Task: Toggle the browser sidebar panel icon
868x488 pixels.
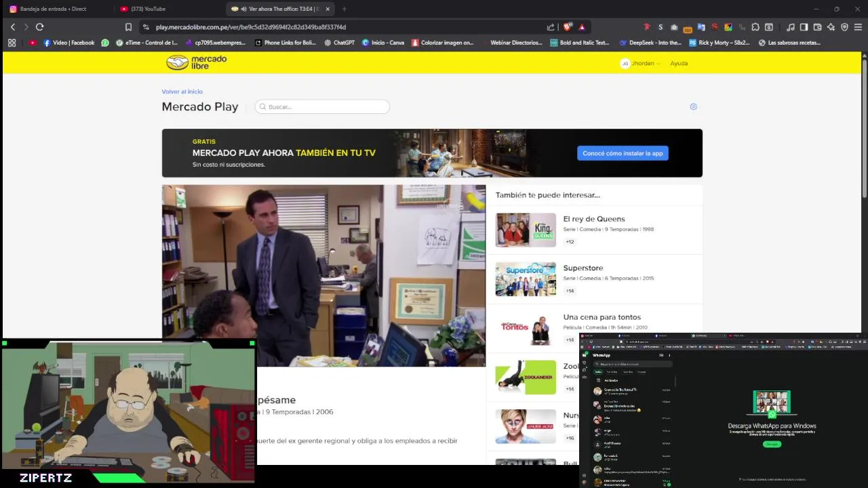Action: pyautogui.click(x=804, y=27)
